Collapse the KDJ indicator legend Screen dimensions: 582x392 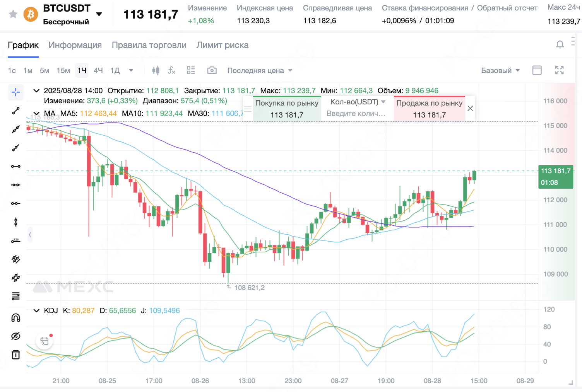36,310
